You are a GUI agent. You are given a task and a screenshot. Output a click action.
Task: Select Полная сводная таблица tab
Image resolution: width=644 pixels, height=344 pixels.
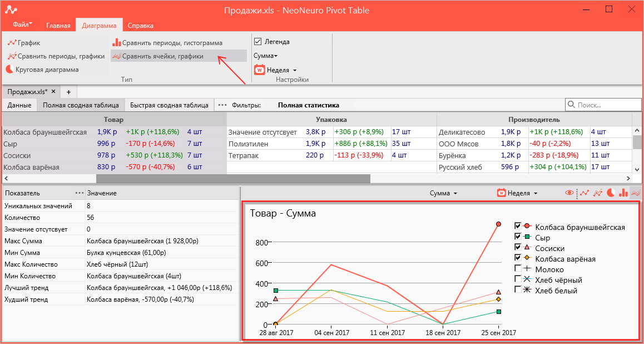click(x=81, y=105)
